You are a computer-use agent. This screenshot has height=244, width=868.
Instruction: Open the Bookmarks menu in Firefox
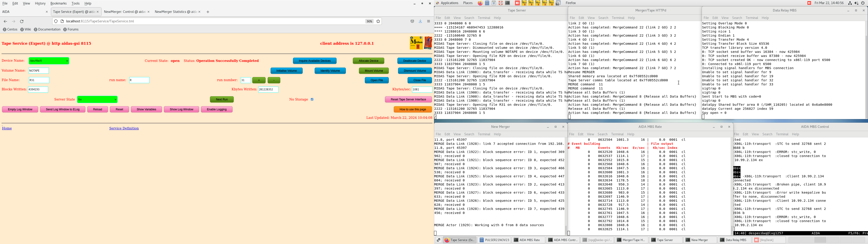58,3
